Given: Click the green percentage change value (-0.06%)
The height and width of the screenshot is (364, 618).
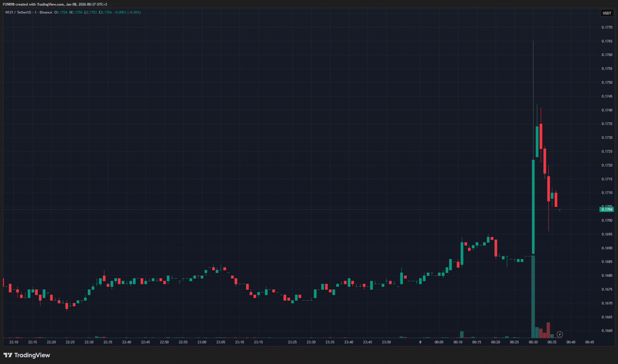Looking at the screenshot, I should pyautogui.click(x=134, y=12).
